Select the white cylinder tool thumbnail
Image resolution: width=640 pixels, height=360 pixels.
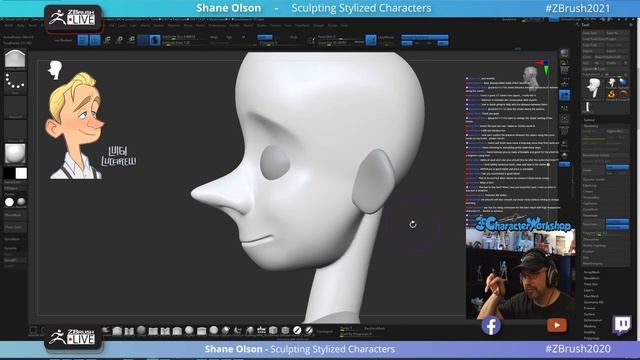pyautogui.click(x=588, y=107)
